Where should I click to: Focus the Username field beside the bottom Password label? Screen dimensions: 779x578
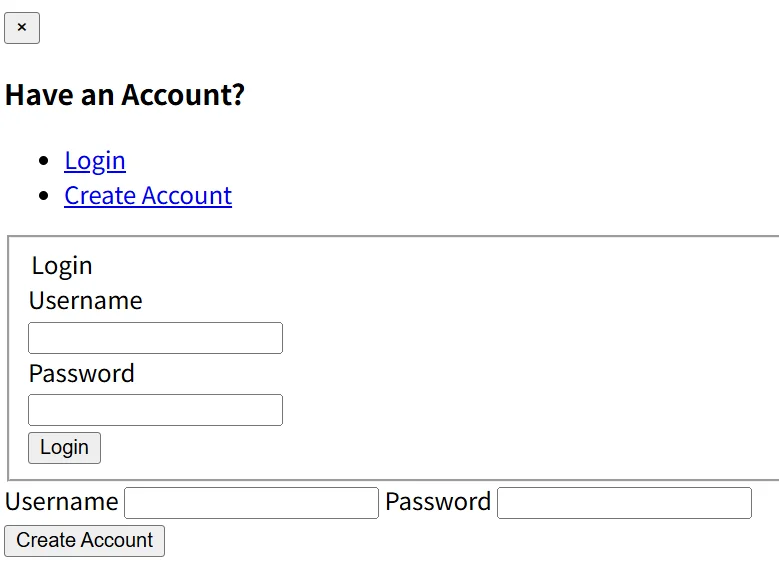pyautogui.click(x=251, y=503)
